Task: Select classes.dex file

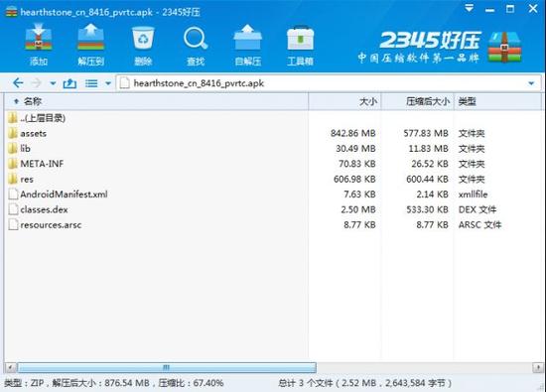Action: (38, 209)
